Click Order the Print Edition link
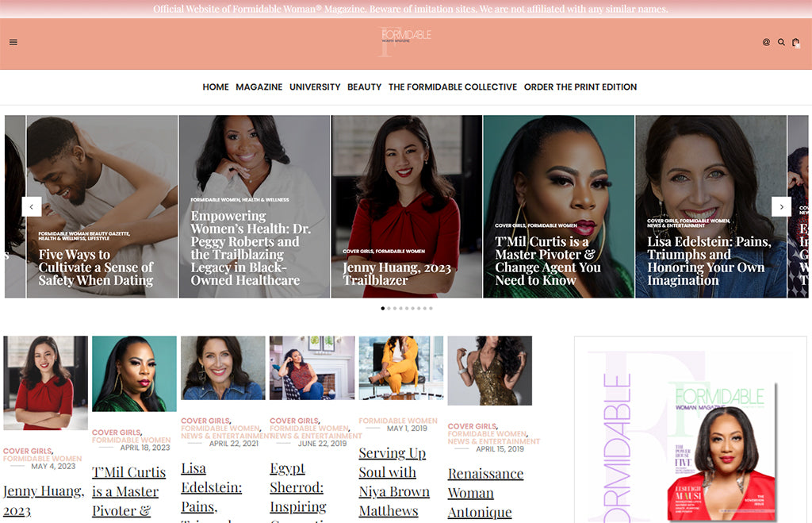 [580, 87]
